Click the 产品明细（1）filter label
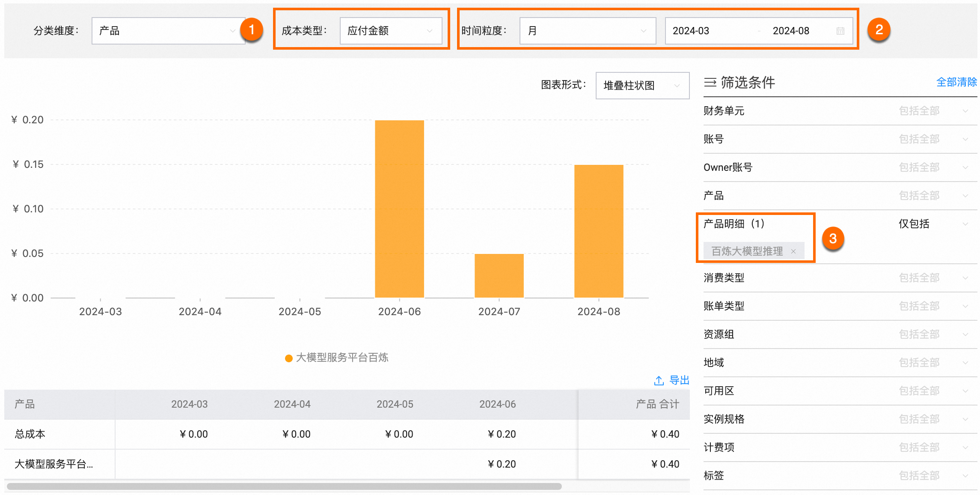The image size is (980, 495). pos(734,224)
